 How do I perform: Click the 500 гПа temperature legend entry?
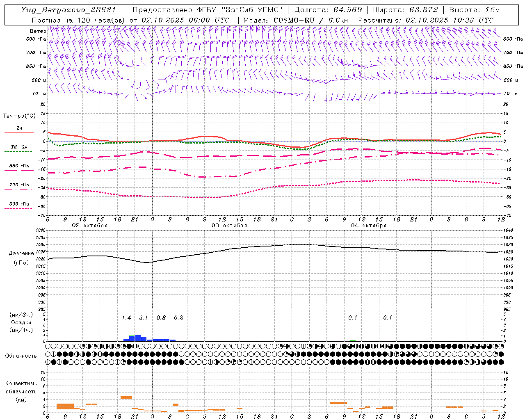coord(19,204)
